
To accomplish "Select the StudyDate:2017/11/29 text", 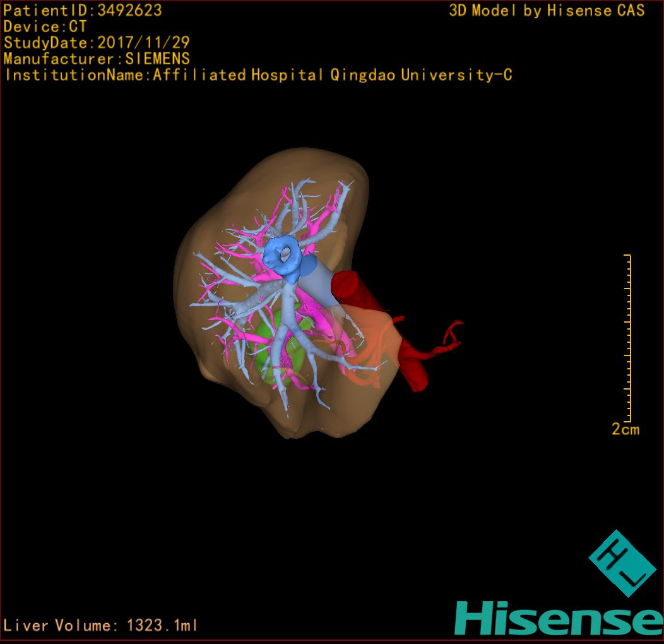I will pyautogui.click(x=97, y=43).
